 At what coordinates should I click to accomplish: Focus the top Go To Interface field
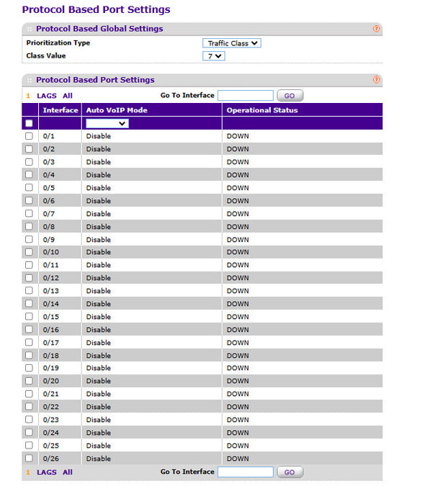tap(246, 96)
